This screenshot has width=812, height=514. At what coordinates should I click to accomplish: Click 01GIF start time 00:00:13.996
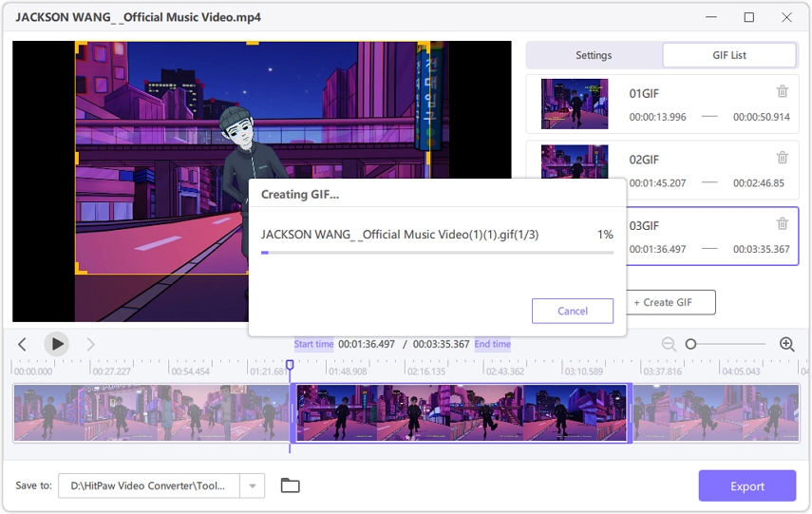click(x=657, y=117)
